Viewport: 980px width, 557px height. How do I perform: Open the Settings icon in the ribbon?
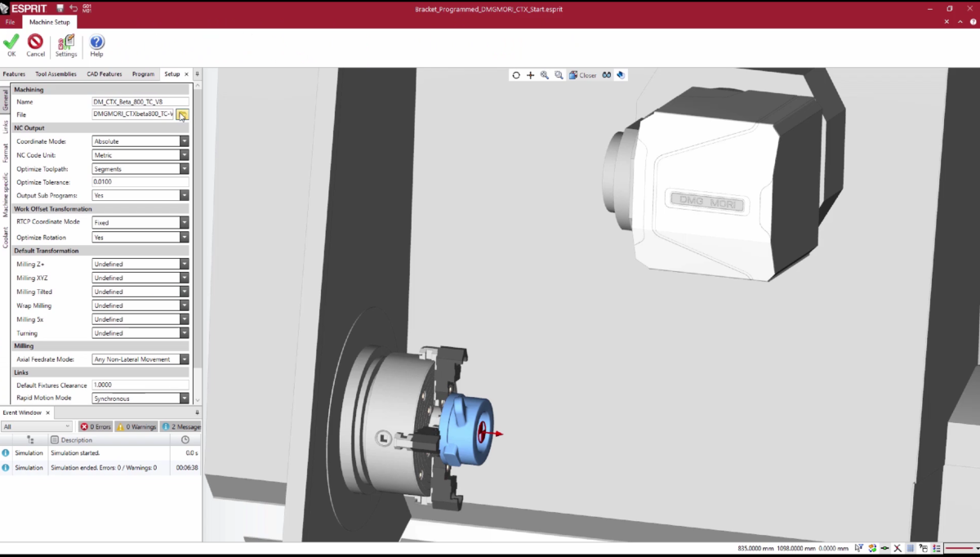pos(66,46)
